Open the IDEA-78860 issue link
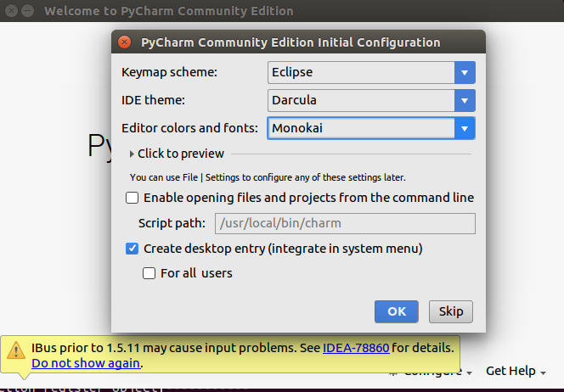 click(356, 348)
